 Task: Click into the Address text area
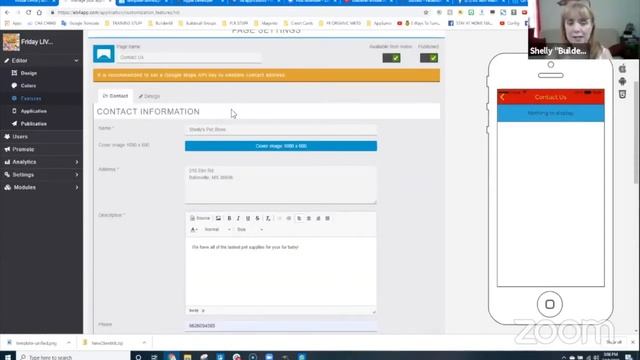point(281,184)
